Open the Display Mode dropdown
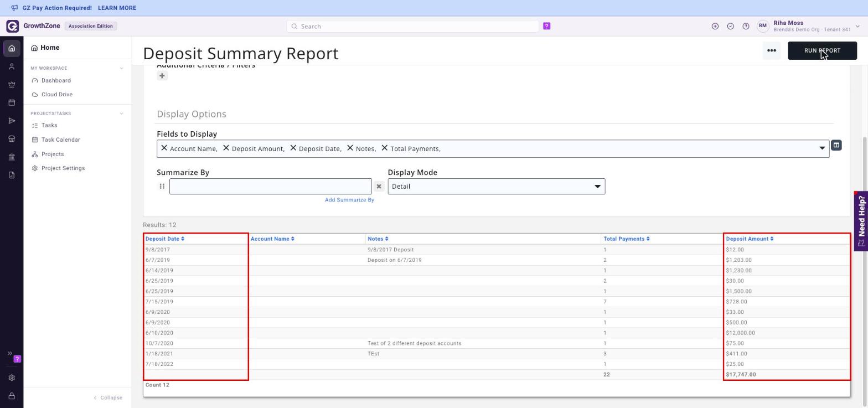868x408 pixels. pos(497,187)
